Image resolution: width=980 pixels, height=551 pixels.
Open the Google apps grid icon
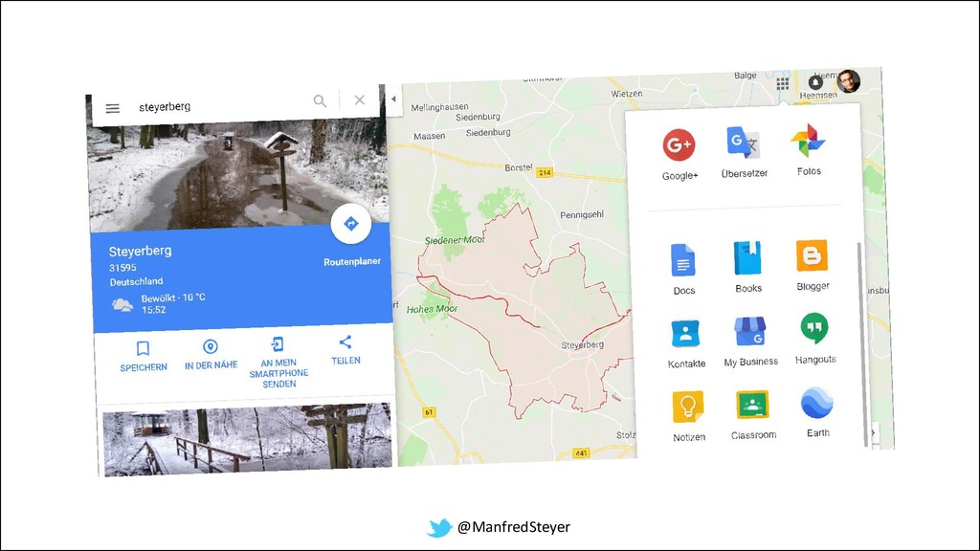click(783, 84)
